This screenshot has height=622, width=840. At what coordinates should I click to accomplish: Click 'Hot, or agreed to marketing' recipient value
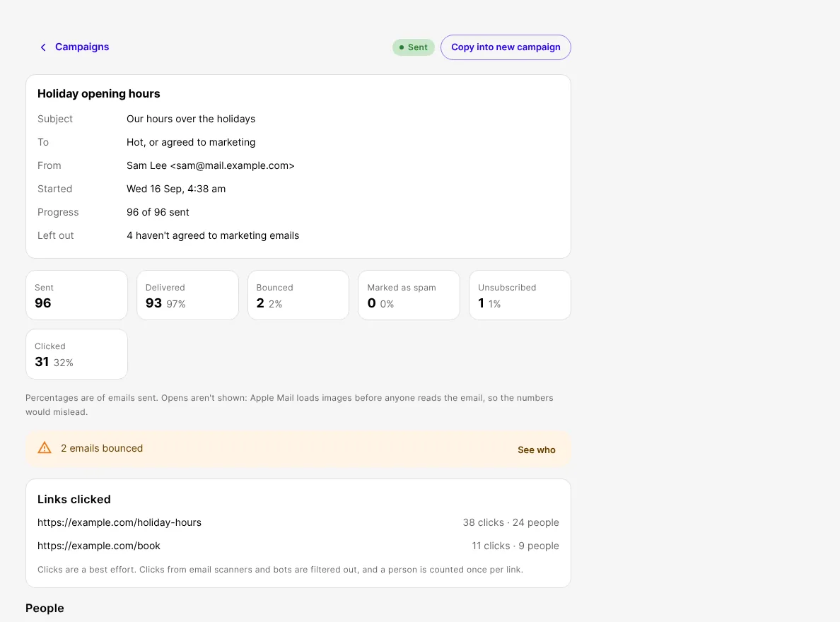pos(191,143)
